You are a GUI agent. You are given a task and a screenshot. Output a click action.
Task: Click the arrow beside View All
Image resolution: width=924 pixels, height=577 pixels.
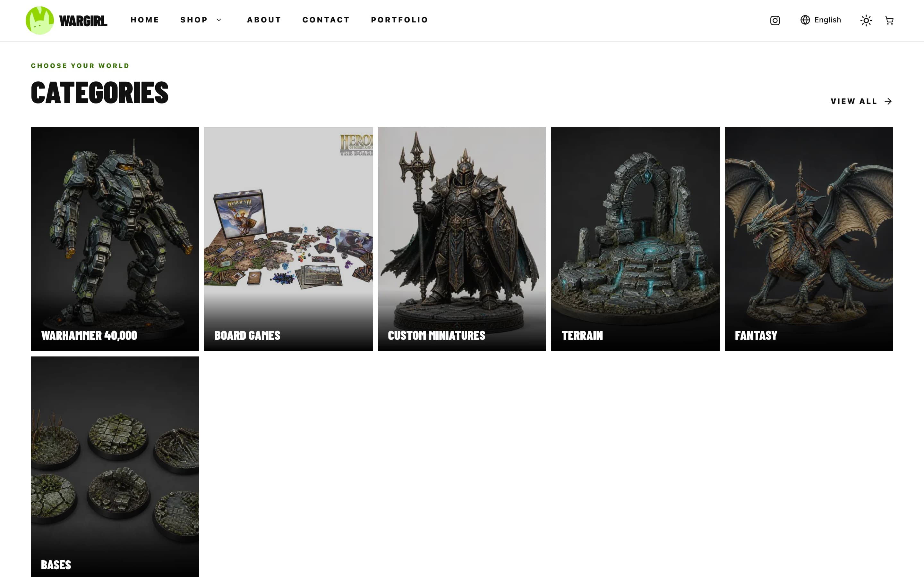pyautogui.click(x=888, y=101)
